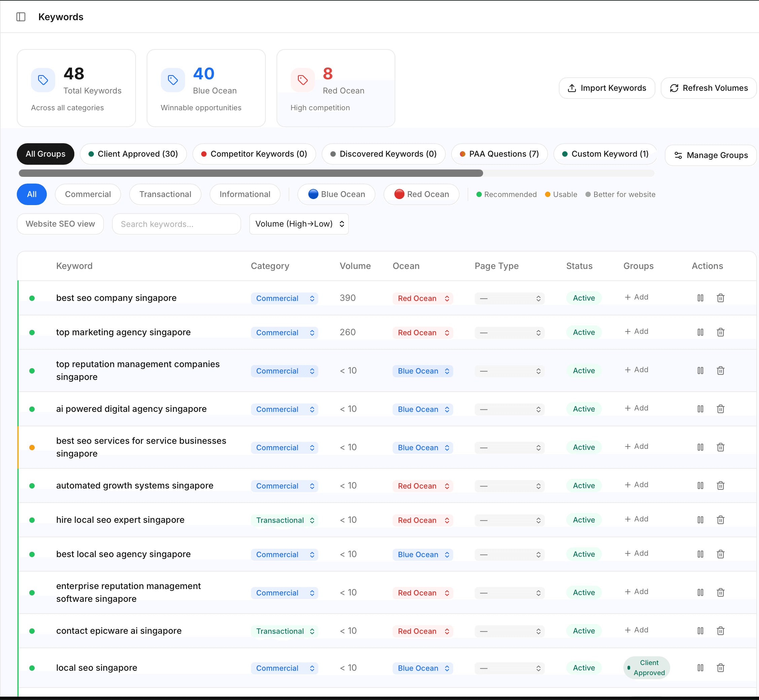Filter by Red Ocean keywords
Image resolution: width=759 pixels, height=700 pixels.
pos(421,194)
